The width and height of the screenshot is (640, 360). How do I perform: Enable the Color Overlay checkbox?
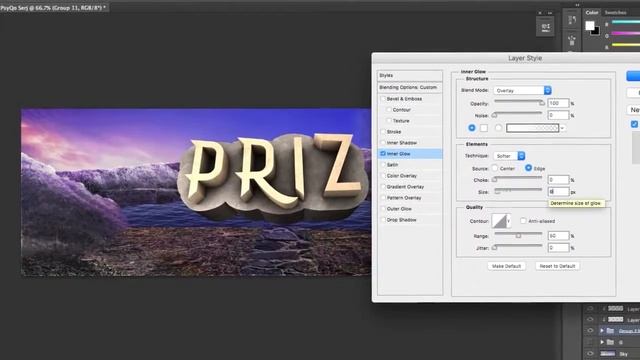(x=383, y=176)
